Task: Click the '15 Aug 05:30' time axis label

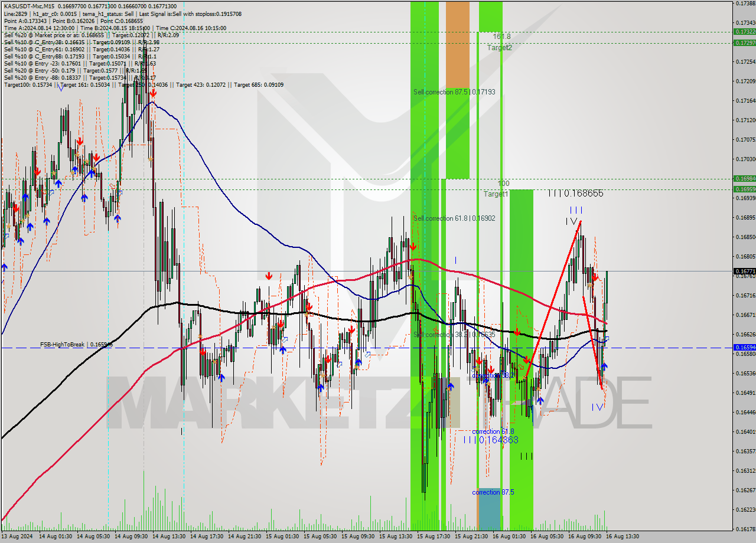Action: tap(320, 537)
